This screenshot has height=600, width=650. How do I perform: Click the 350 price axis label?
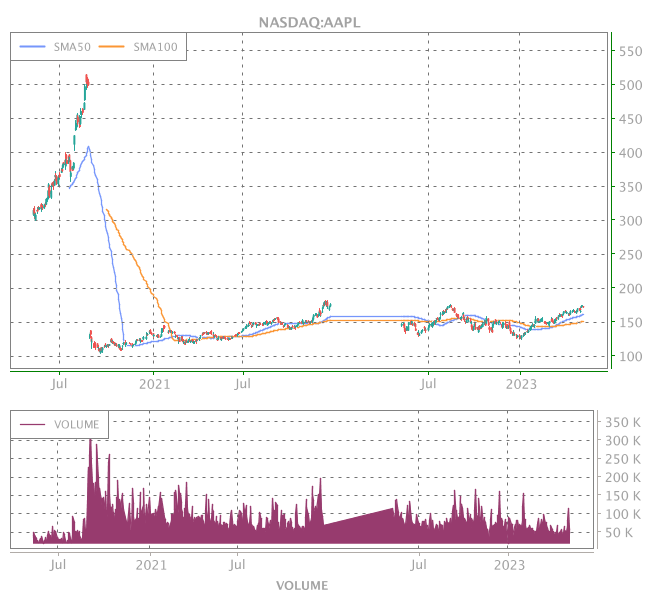click(x=631, y=187)
